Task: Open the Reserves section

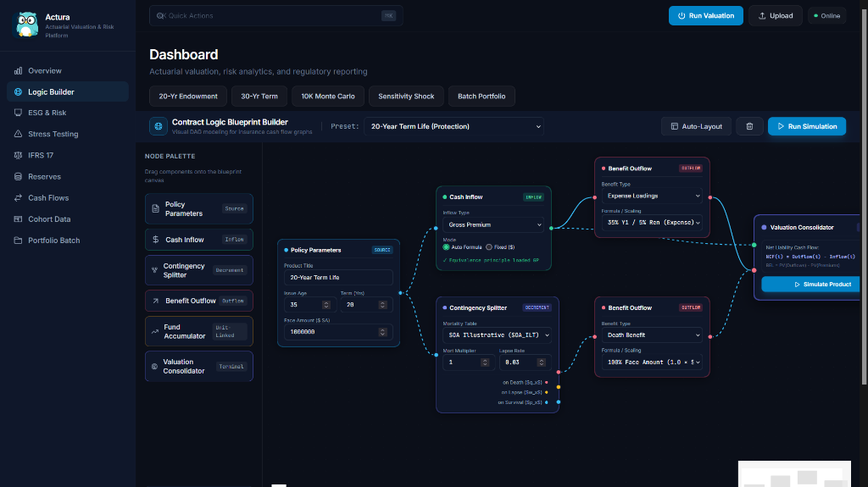Action: coord(68,176)
